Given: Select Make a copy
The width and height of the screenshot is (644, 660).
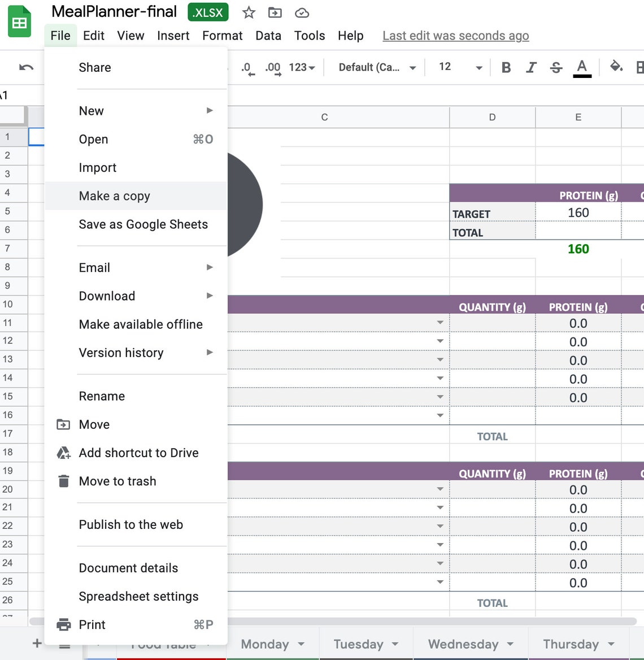Looking at the screenshot, I should 136,196.
